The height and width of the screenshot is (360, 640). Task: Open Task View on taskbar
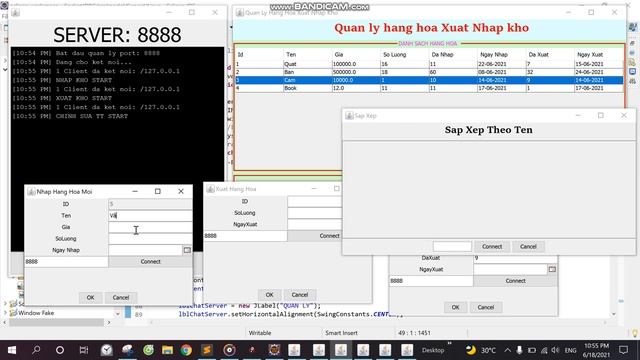pos(84,350)
